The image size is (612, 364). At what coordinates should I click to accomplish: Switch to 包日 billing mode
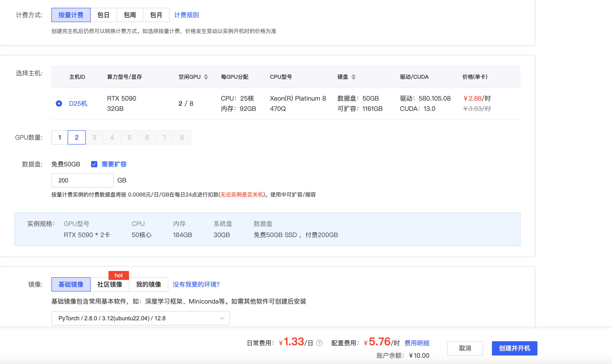[103, 15]
